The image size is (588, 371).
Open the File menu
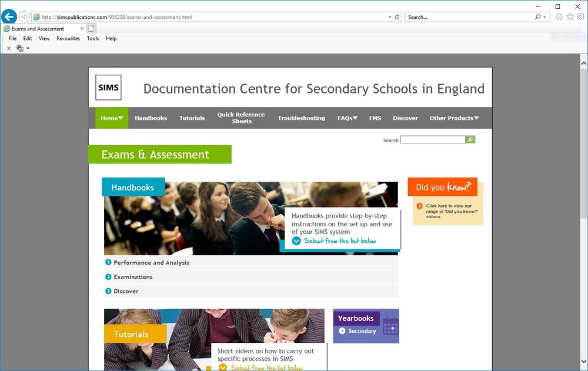point(12,38)
